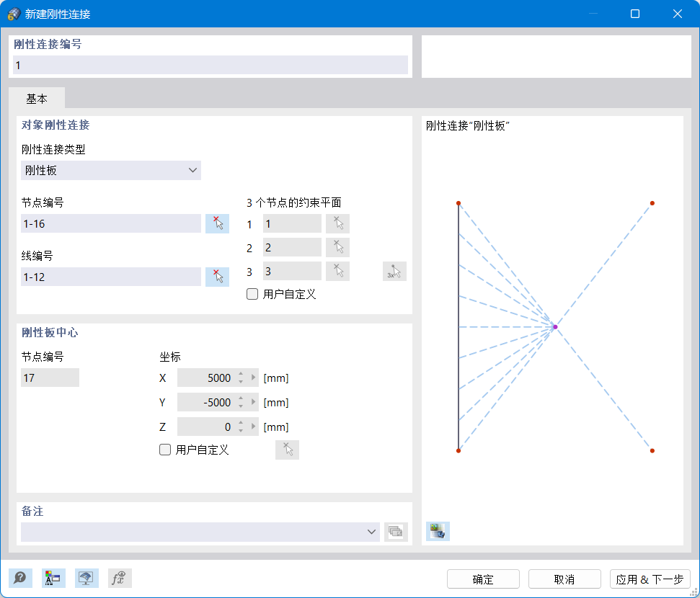Select the 基本 tab

point(37,99)
